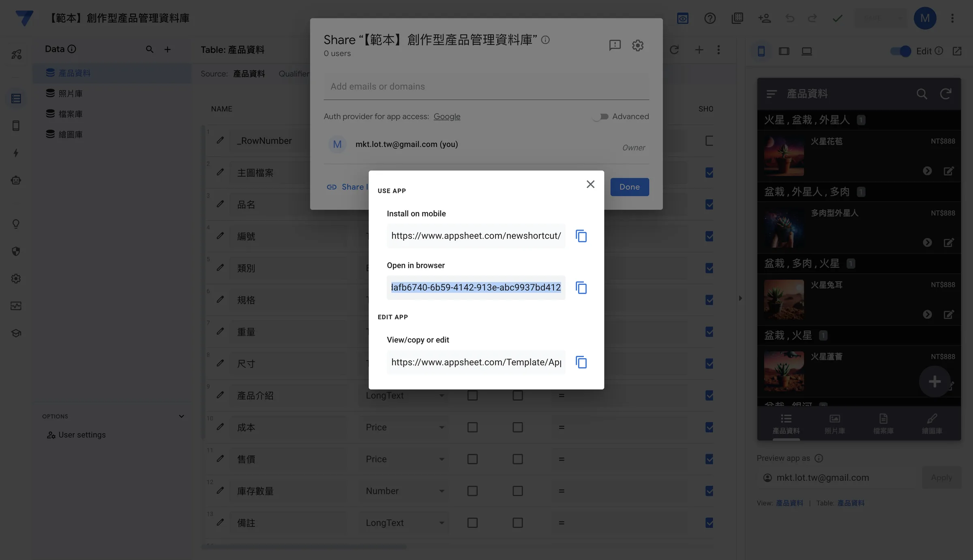Click the add user share icon
This screenshot has width=973, height=560.
764,18
